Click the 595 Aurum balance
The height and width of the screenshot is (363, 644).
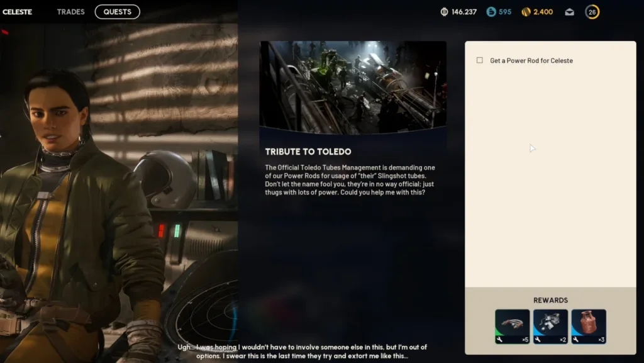point(505,12)
